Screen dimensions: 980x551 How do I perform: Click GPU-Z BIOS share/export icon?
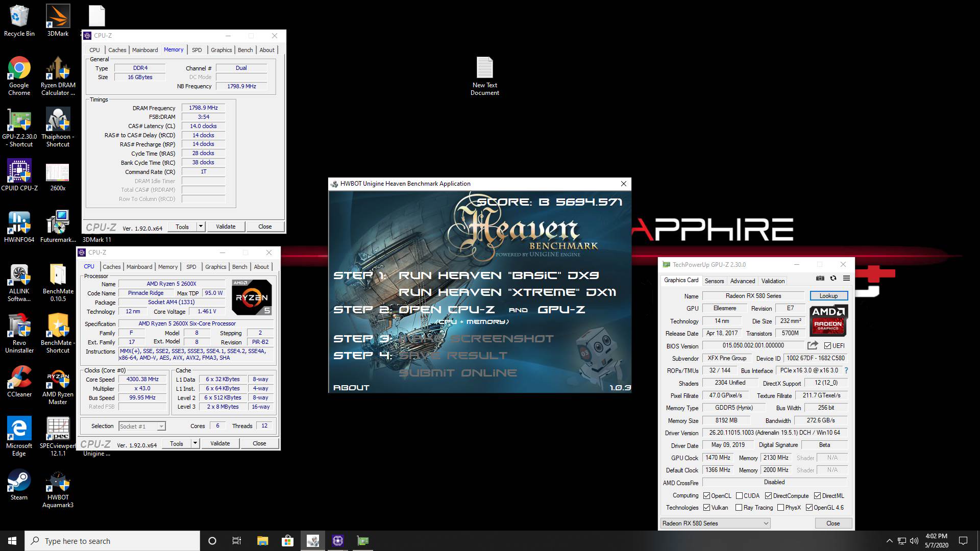pyautogui.click(x=813, y=345)
